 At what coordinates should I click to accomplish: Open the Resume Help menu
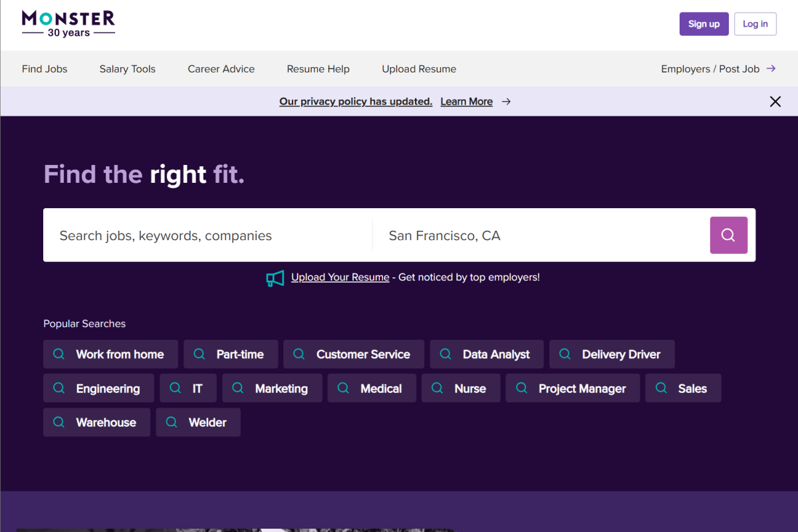pyautogui.click(x=318, y=68)
